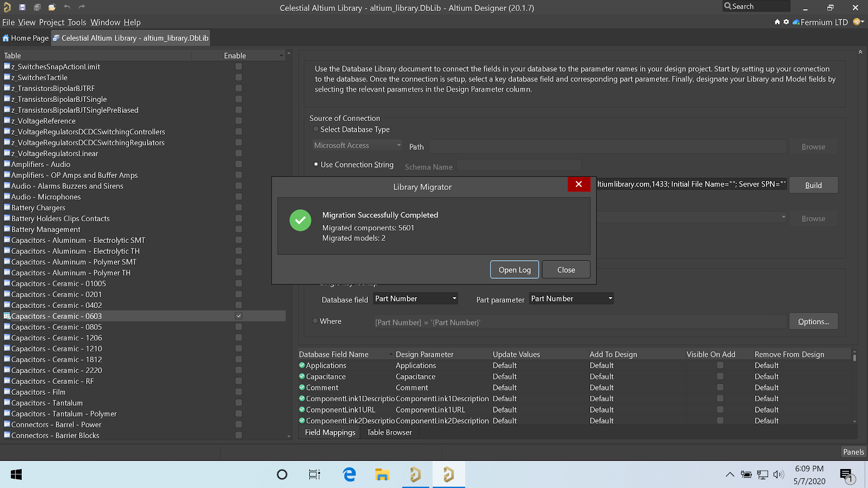This screenshot has height=488, width=868.
Task: Click the Save All icon
Action: tap(37, 7)
